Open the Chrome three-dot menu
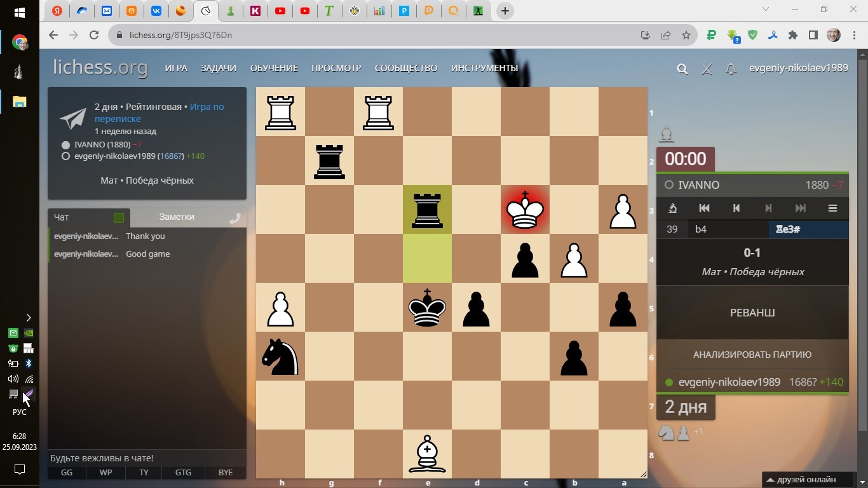The height and width of the screenshot is (488, 868). (853, 36)
